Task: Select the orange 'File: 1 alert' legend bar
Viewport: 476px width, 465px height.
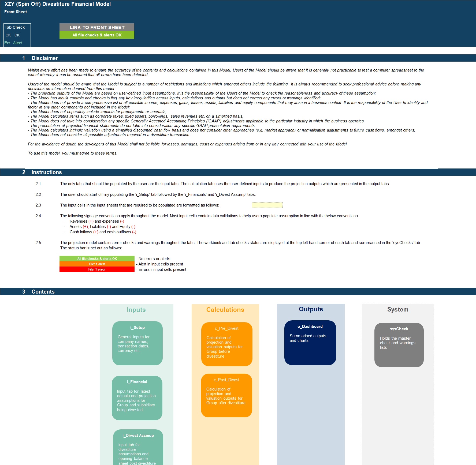Action: 97,264
